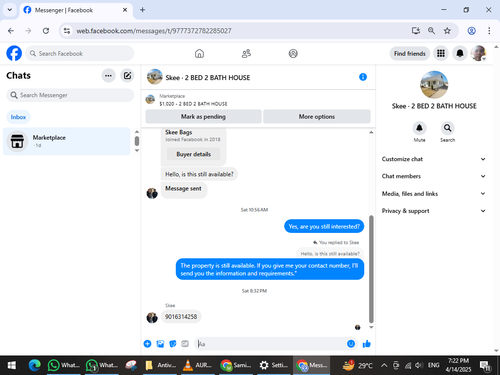Switch to Messenger | Facebook browser tab

click(x=76, y=10)
